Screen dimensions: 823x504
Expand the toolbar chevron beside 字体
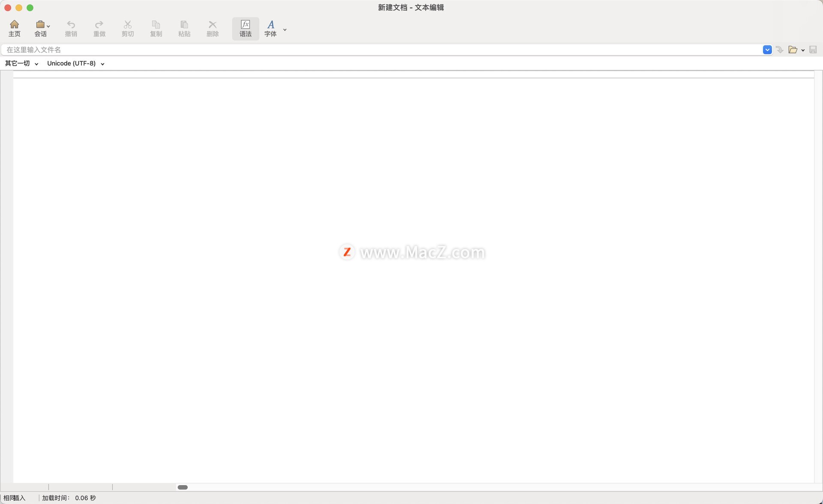pos(285,30)
